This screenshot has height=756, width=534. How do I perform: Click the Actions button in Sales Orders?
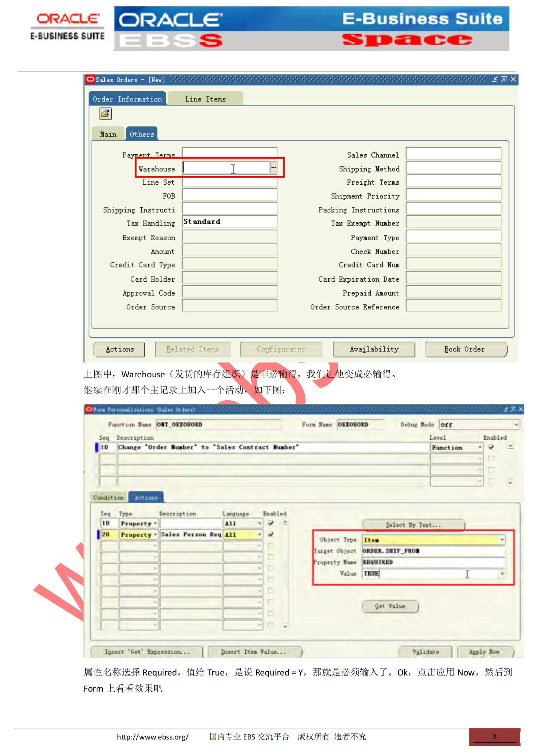[119, 349]
